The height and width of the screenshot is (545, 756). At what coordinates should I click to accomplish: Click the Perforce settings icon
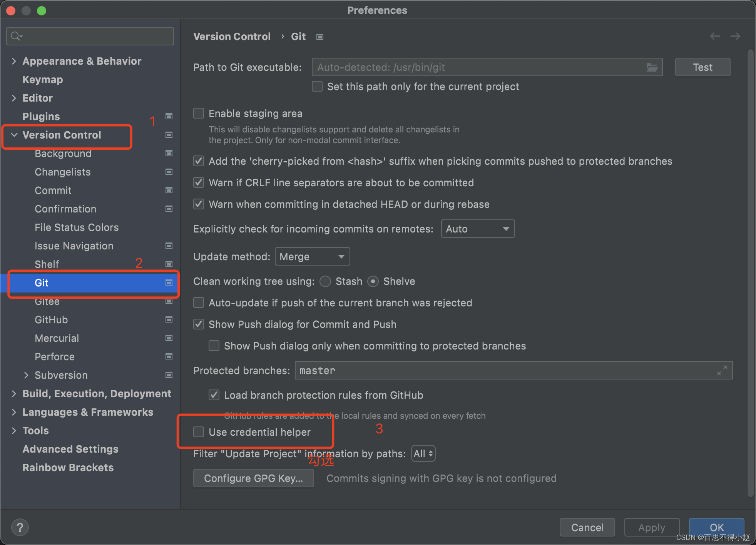168,357
